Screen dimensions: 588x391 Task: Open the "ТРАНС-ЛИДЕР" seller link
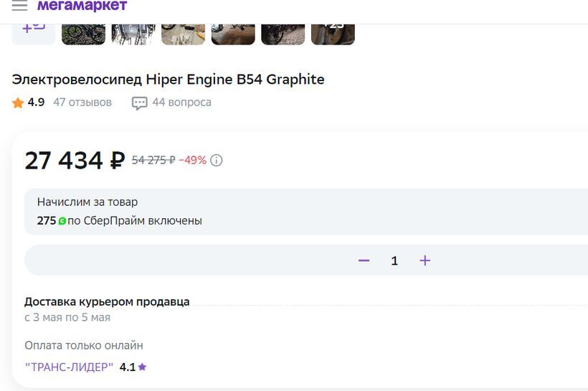click(69, 367)
